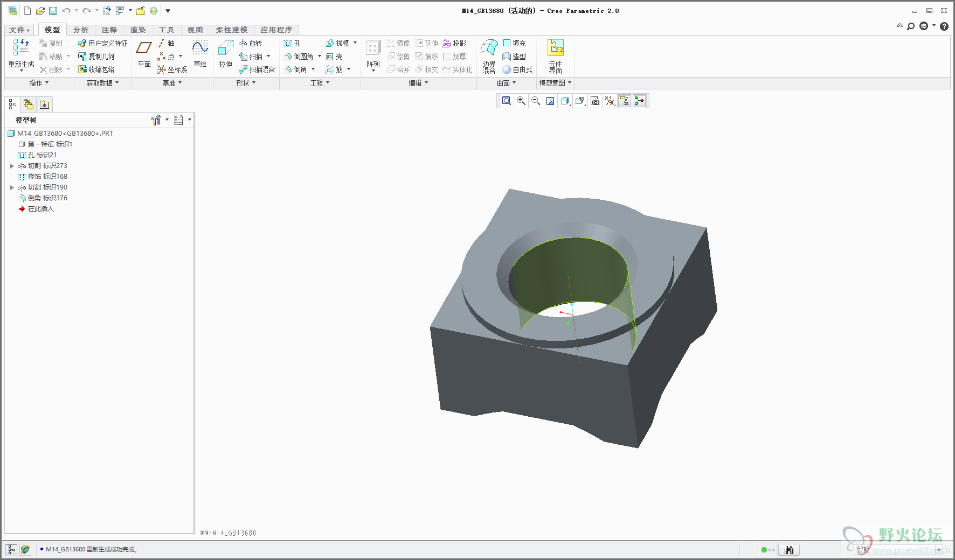Switch to the 注释 ribbon tab
The width and height of the screenshot is (955, 560).
coord(109,30)
